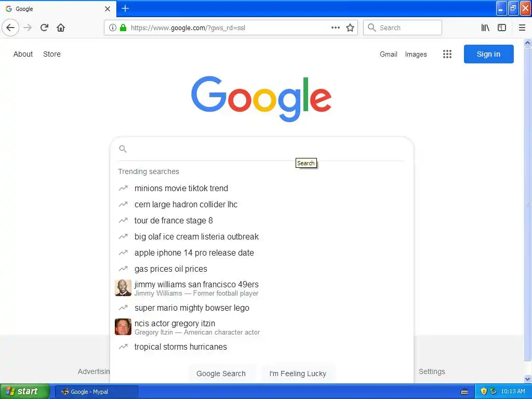Click scrollbar down arrow
The width and height of the screenshot is (532, 399).
point(527,379)
